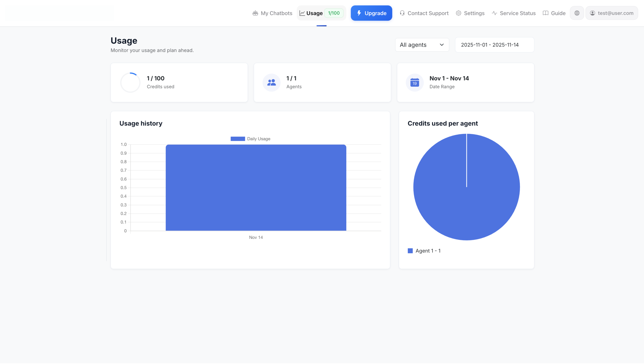Open the test@user.com account menu

(x=612, y=13)
